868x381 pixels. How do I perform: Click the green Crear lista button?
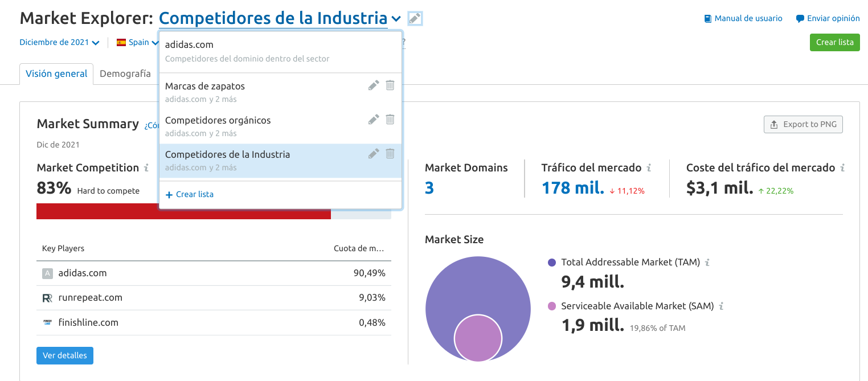834,42
